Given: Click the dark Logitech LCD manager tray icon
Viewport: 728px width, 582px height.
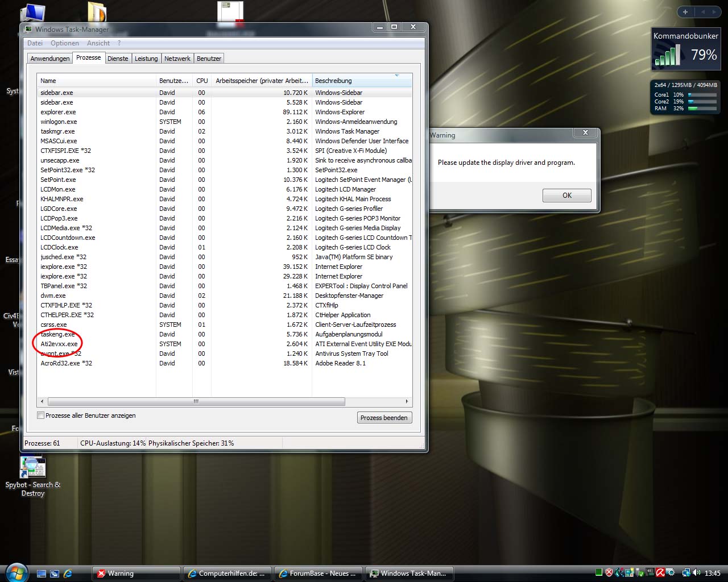Looking at the screenshot, I should [x=650, y=572].
